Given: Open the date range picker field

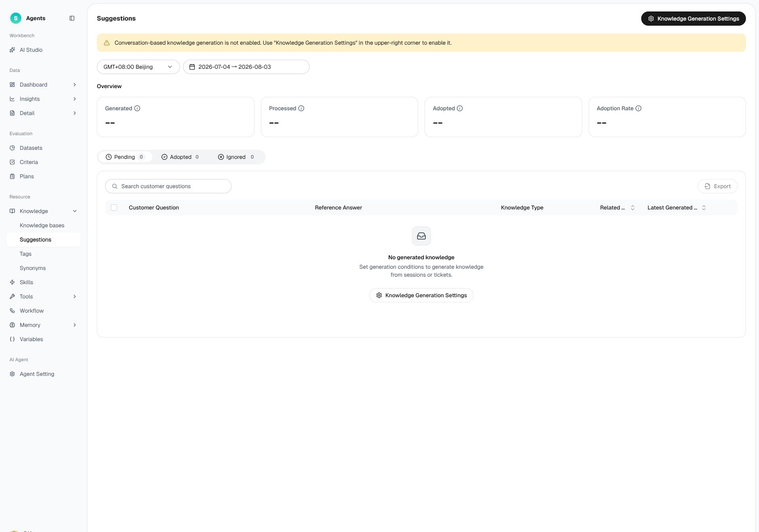Looking at the screenshot, I should pyautogui.click(x=246, y=67).
